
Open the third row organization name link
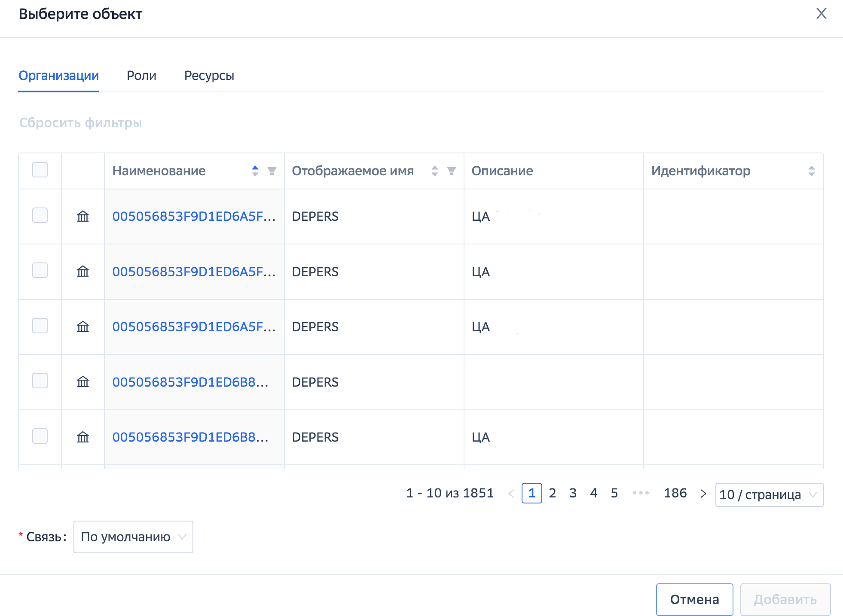[x=194, y=327]
